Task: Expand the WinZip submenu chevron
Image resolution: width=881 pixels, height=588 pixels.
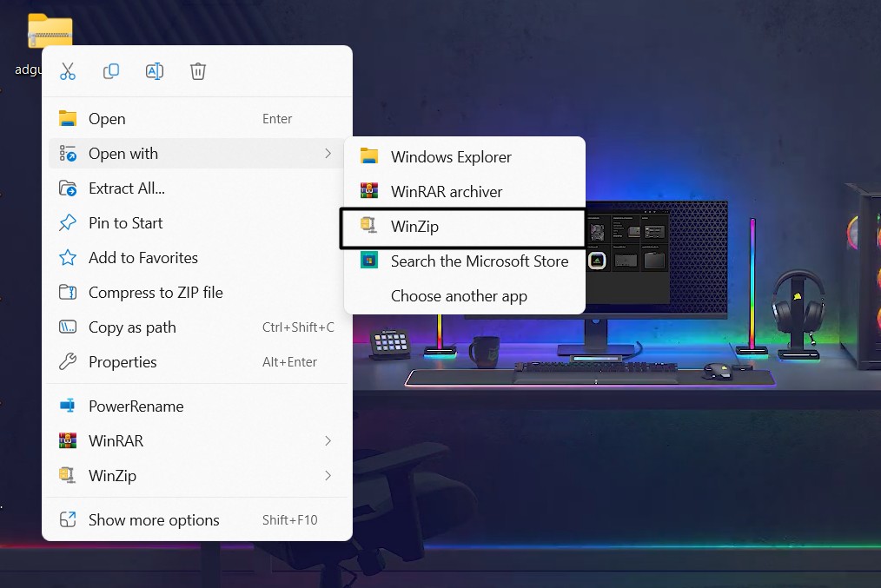Action: [328, 475]
